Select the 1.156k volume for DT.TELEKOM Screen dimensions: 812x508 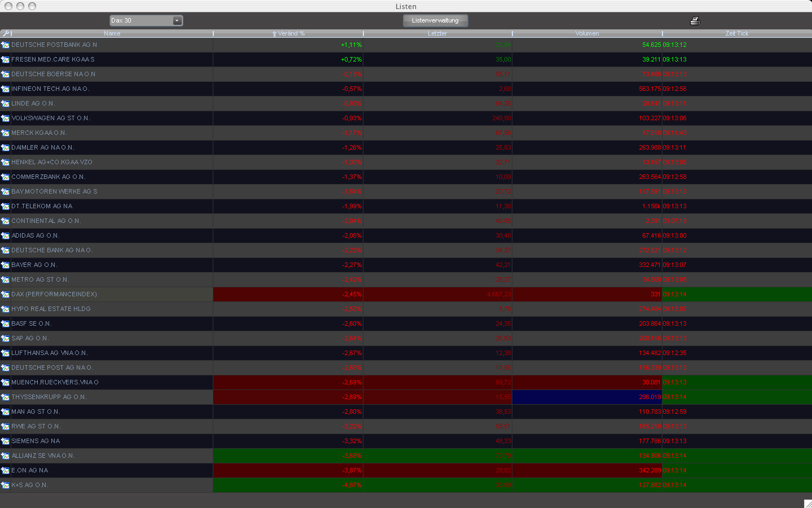[x=651, y=206]
